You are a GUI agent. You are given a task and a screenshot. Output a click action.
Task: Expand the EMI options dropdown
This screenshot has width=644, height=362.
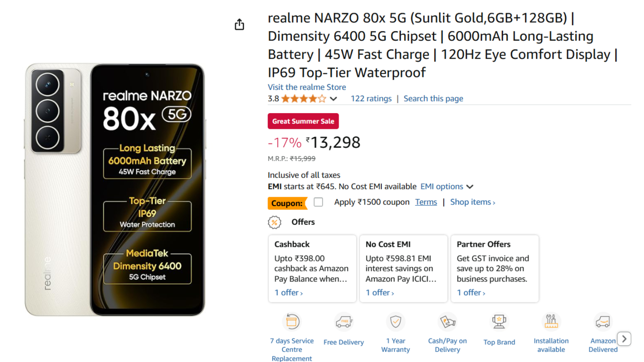[x=447, y=187]
